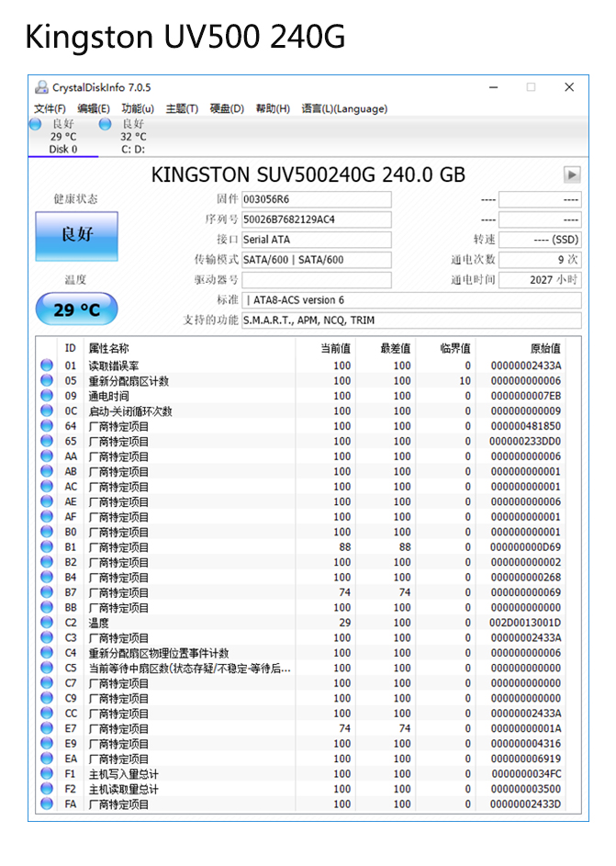
Task: Click status orb for attribute FA
Action: 47,804
